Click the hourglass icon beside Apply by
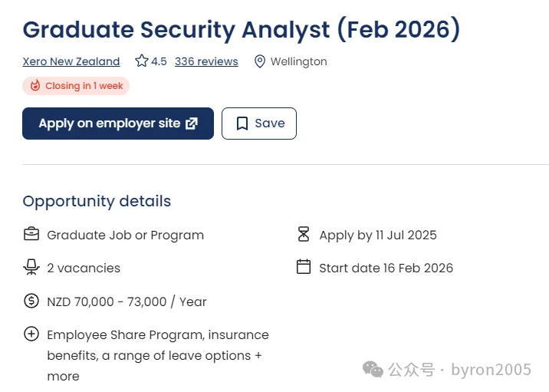The width and height of the screenshot is (549, 392). tap(304, 235)
